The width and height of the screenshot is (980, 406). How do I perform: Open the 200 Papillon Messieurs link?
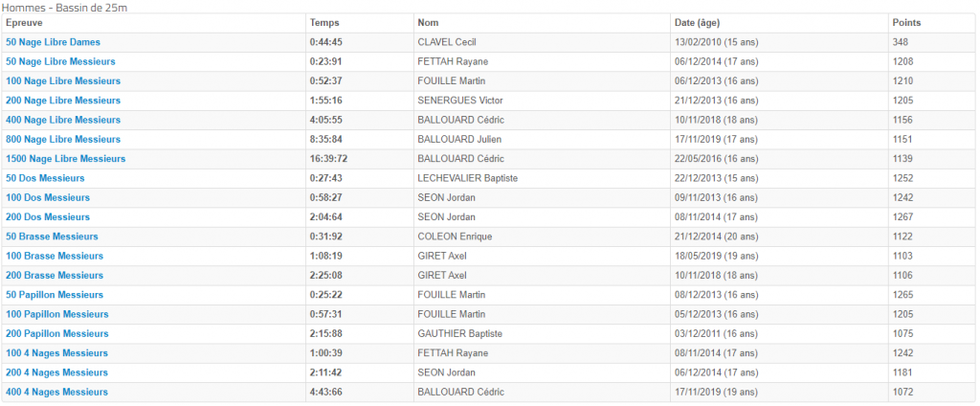[x=56, y=333]
